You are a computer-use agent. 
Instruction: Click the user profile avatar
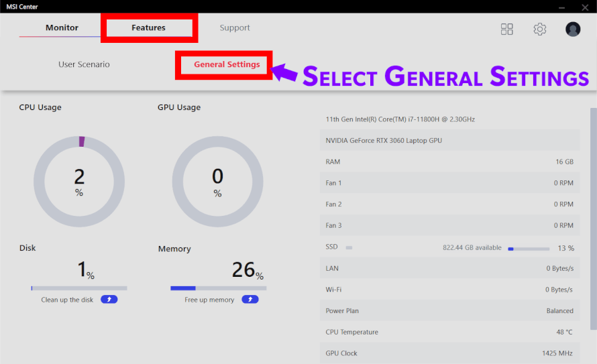pos(572,29)
